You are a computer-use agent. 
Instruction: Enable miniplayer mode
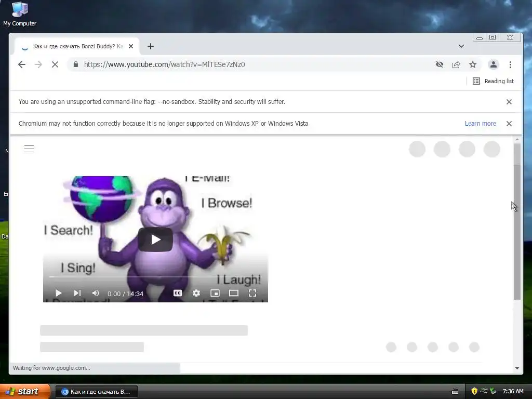click(215, 293)
